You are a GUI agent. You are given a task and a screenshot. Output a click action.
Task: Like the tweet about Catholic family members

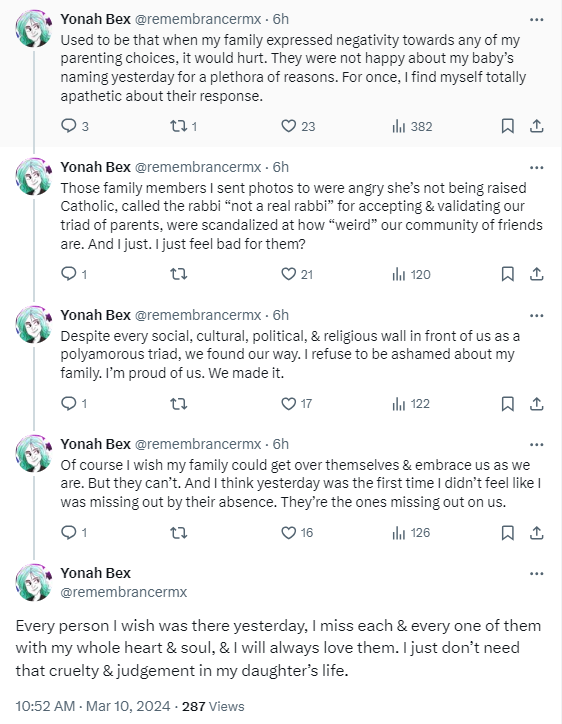(x=297, y=274)
